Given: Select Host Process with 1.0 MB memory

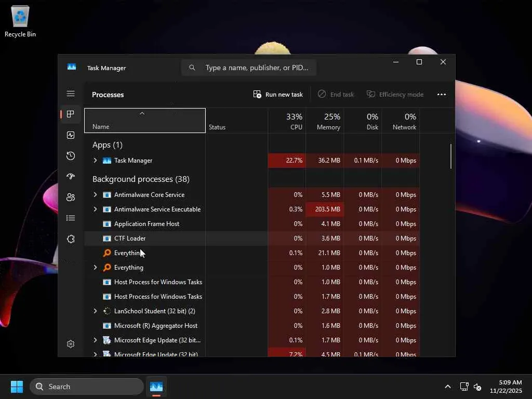Looking at the screenshot, I should click(x=252, y=282).
